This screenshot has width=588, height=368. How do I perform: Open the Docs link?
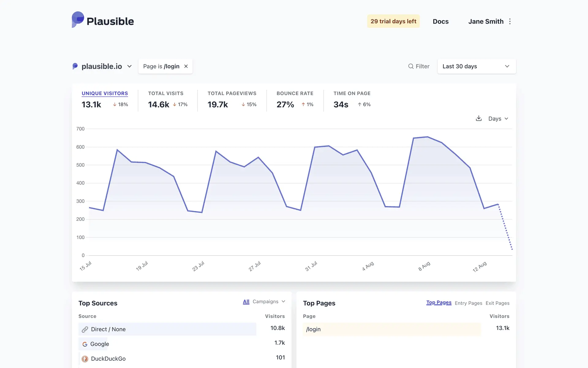coord(440,21)
